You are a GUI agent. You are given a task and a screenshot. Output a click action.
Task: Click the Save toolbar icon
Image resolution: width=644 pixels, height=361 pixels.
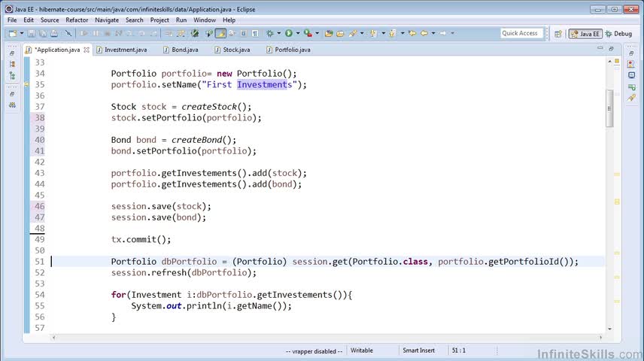[x=31, y=33]
